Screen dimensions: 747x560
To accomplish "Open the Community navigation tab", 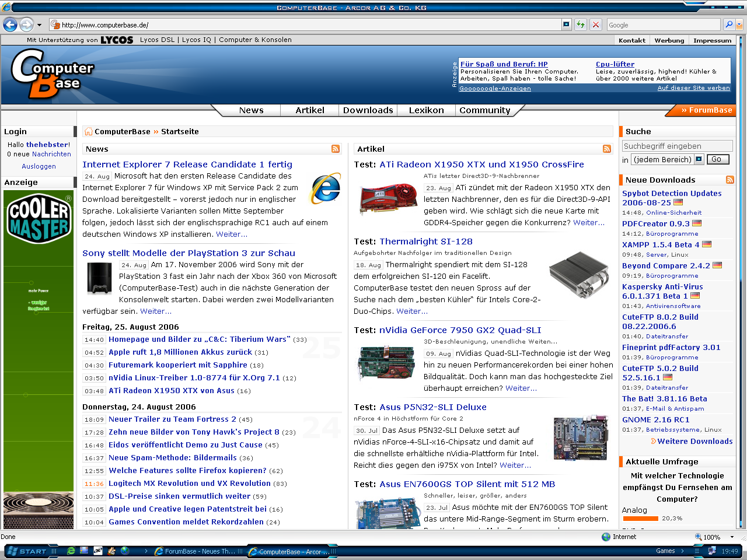I will pos(485,110).
